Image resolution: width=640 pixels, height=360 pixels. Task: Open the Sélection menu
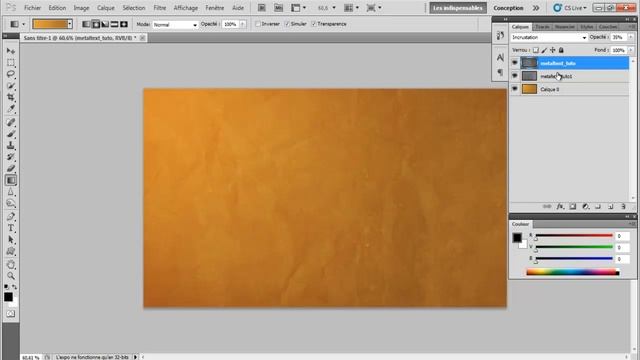pyautogui.click(x=134, y=8)
